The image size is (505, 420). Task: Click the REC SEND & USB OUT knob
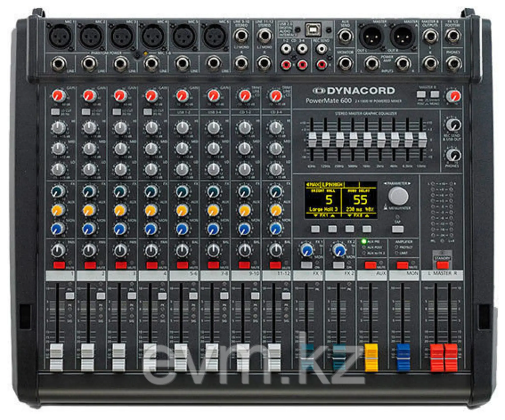click(x=453, y=125)
